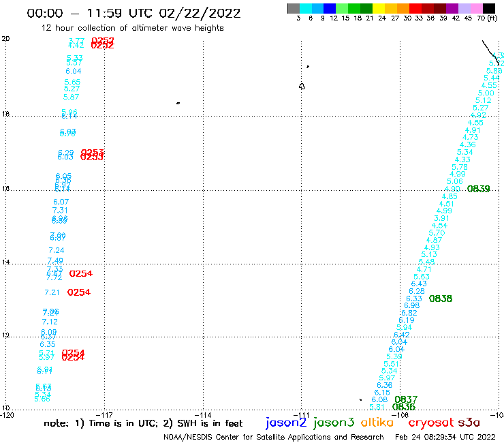Click the wave height value "5.13"

tap(429, 254)
